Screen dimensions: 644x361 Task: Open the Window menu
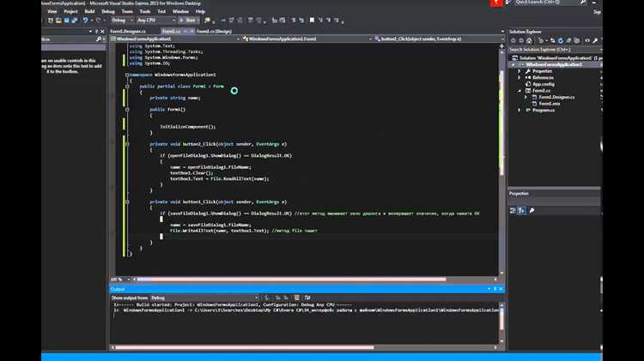pos(180,11)
